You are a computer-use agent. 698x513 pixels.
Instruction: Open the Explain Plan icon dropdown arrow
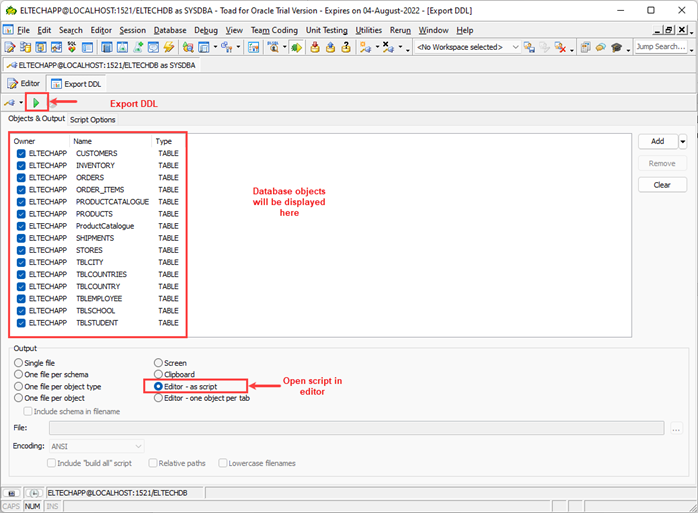pos(284,47)
